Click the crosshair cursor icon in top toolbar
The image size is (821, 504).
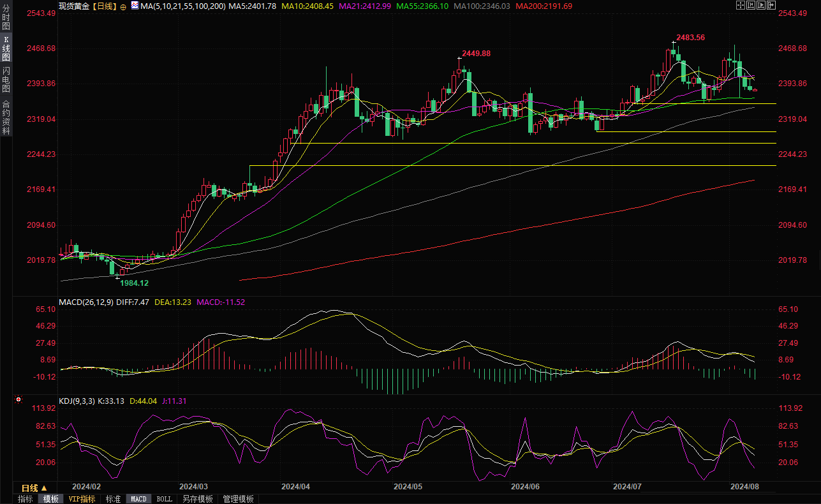click(x=740, y=5)
